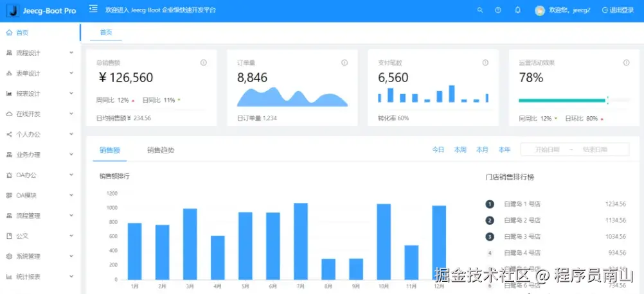Click the 流程设计 sidebar icon

(x=9, y=53)
